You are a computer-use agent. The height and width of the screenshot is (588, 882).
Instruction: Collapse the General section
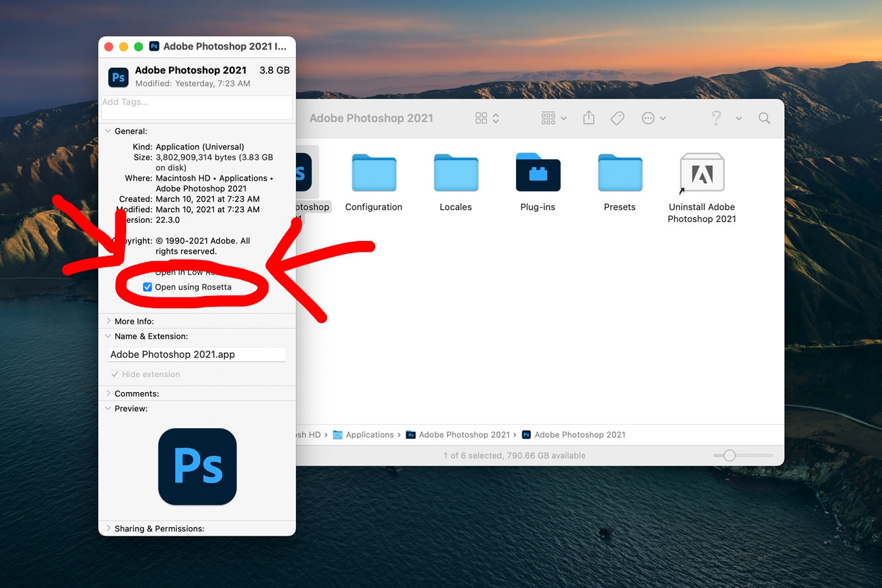[108, 132]
